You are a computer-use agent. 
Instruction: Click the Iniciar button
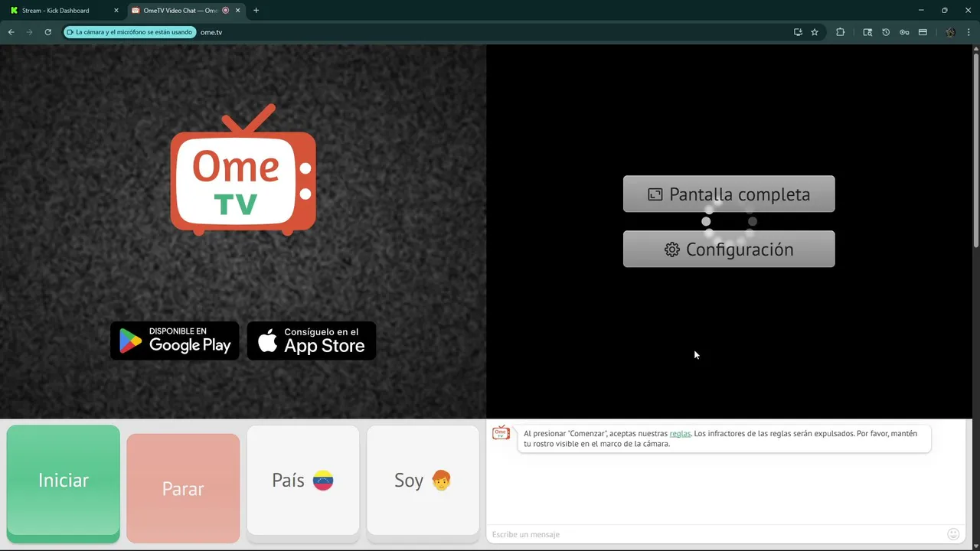coord(64,481)
